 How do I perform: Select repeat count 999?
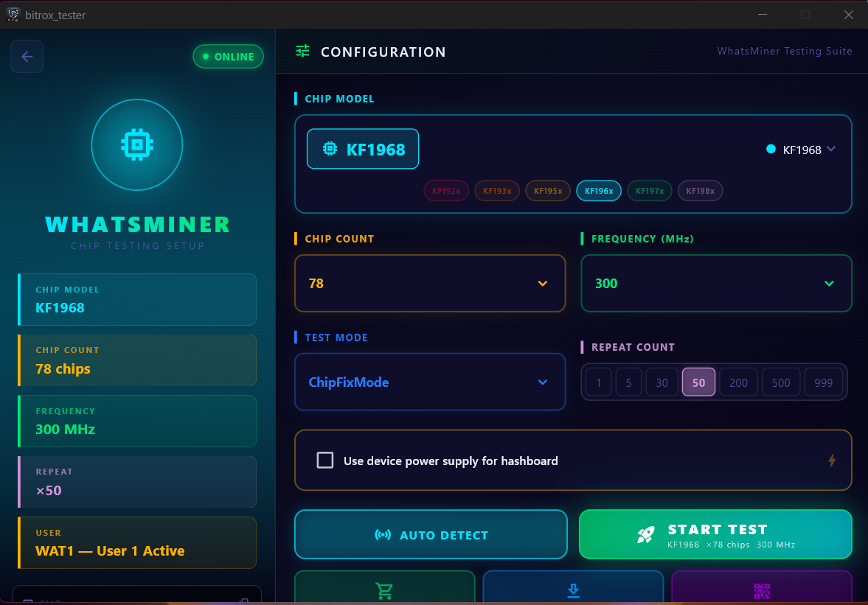pyautogui.click(x=823, y=382)
